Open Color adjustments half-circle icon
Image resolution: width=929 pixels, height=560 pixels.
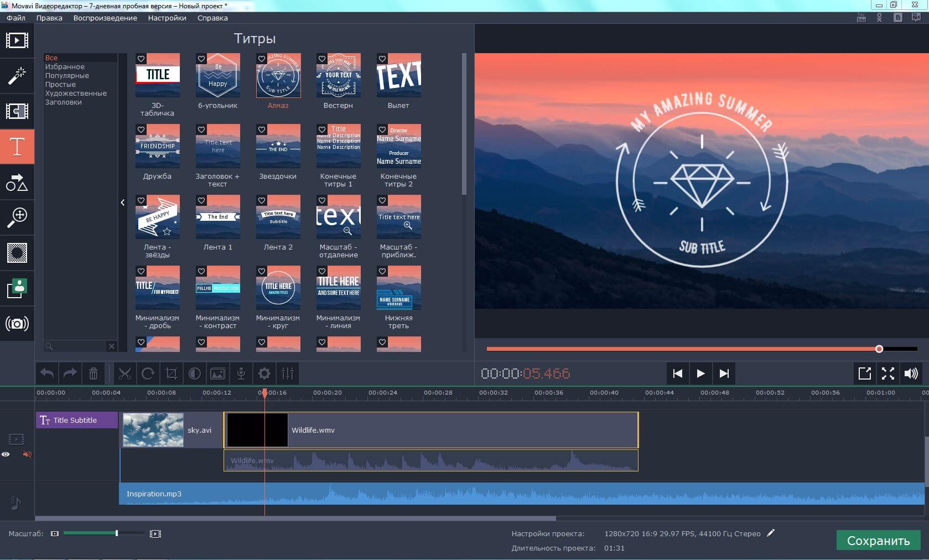pyautogui.click(x=195, y=374)
